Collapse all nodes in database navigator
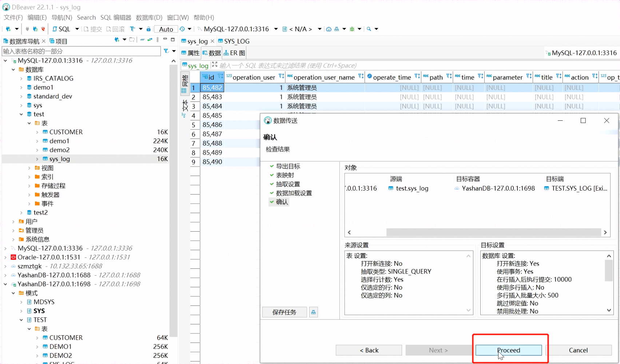620x364 pixels. coord(142,40)
